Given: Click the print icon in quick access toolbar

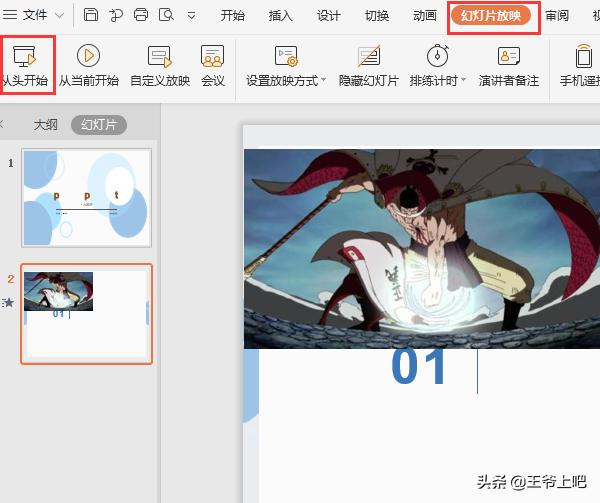Looking at the screenshot, I should 141,15.
